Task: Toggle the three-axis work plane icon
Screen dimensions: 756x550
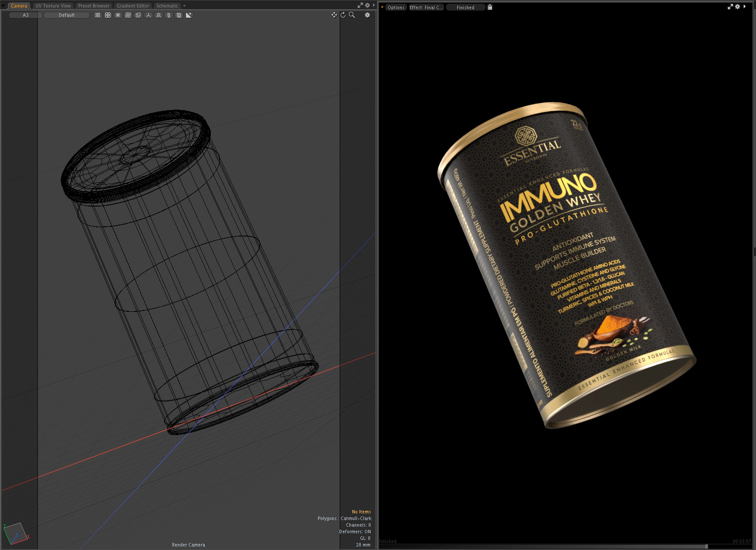Action: point(148,15)
